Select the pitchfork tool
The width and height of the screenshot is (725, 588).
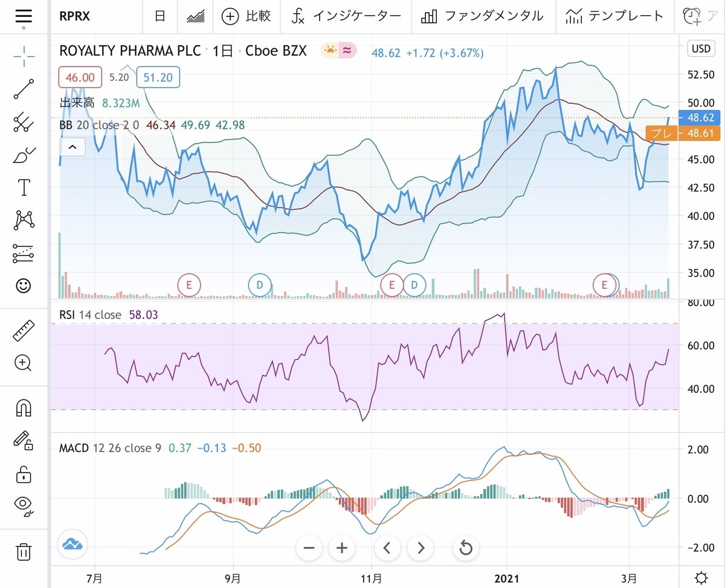pos(24,122)
